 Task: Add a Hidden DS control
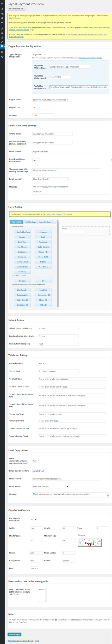[43, 305]
